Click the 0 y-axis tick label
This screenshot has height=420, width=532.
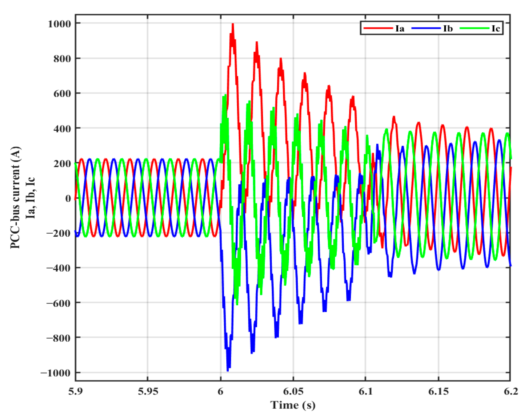pyautogui.click(x=68, y=198)
